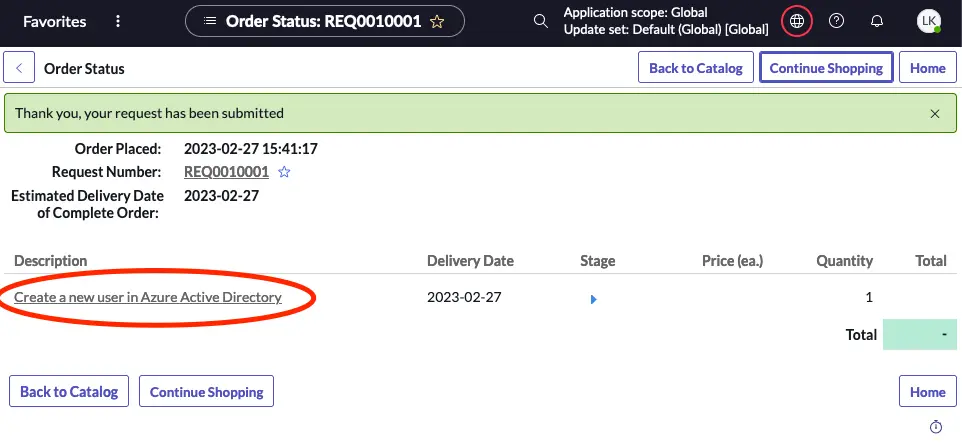Screen dimensions: 962x443
Task: Click the Price (ea.) column header
Action: 733,261
